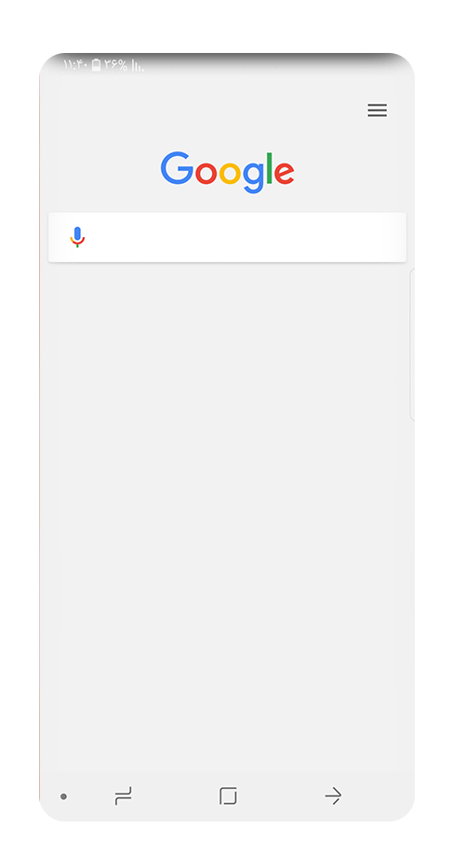The width and height of the screenshot is (466, 868).
Task: Click the clock time in status bar
Action: pyautogui.click(x=76, y=65)
